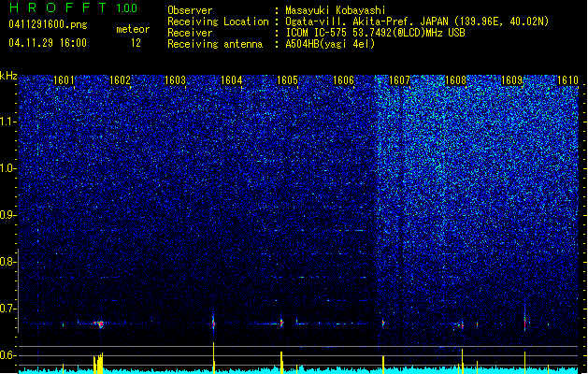Image resolution: width=588 pixels, height=374 pixels.
Task: Click the Ogata-vill. Akita-Pref. JAPAN location text
Action: coord(417,22)
